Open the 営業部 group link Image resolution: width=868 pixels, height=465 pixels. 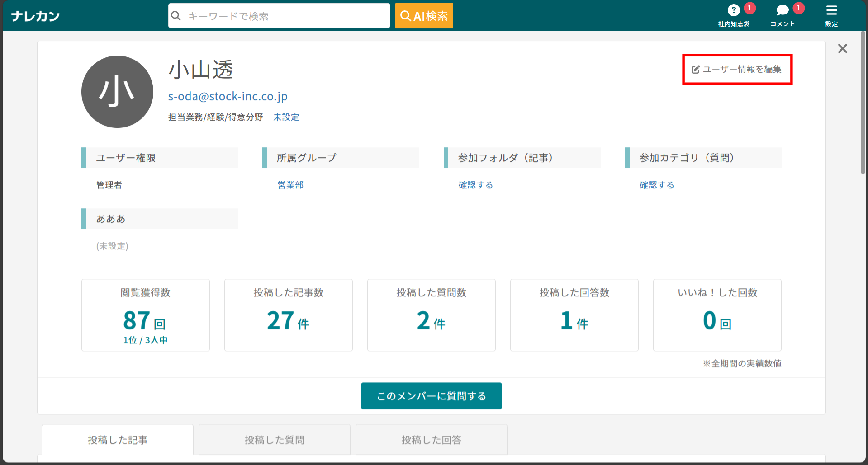[290, 185]
